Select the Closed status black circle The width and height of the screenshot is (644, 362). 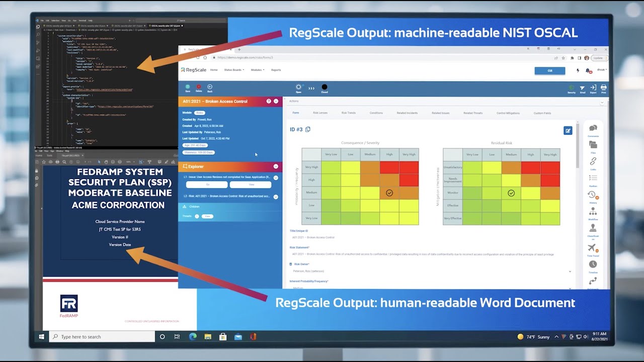325,87
